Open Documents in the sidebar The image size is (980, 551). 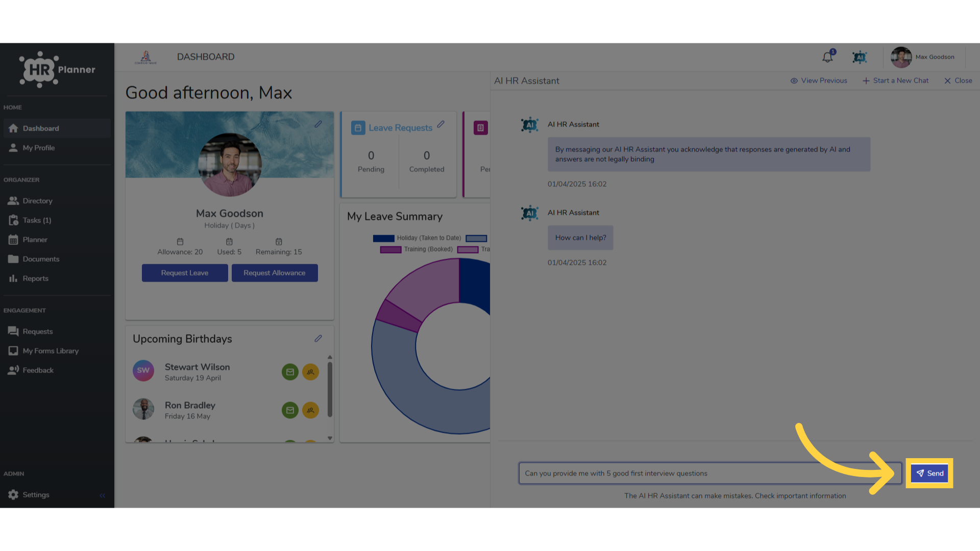click(57, 259)
